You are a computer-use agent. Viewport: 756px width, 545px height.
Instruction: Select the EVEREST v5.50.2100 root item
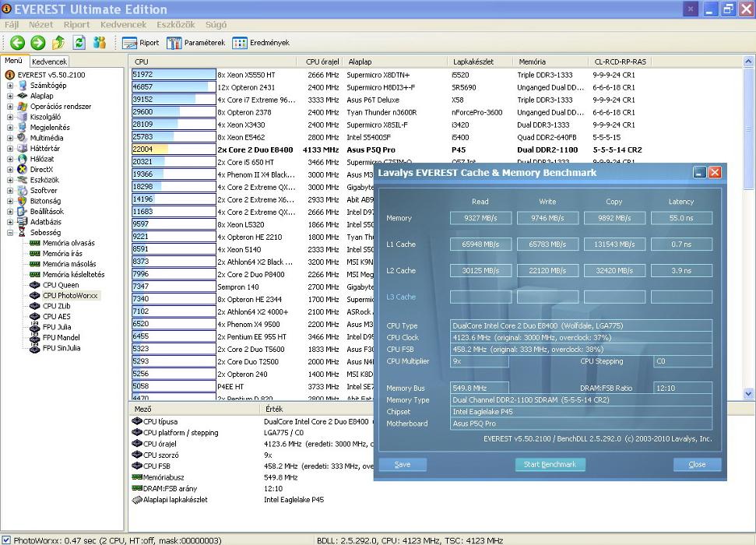[x=51, y=75]
